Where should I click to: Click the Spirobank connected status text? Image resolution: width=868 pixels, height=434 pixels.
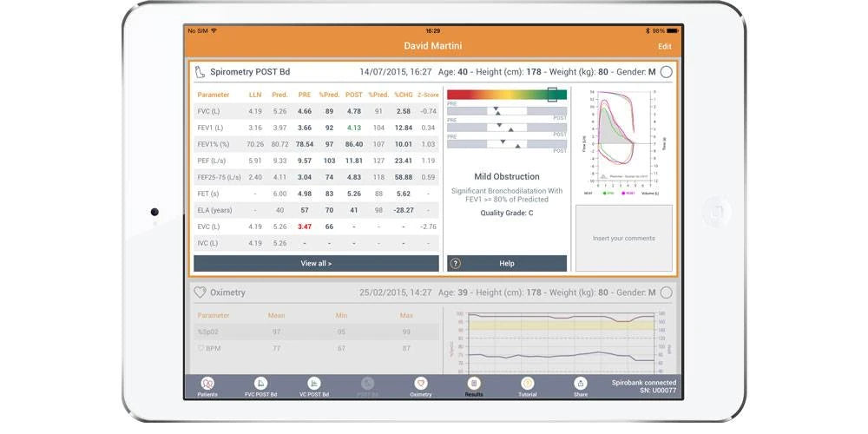point(644,383)
